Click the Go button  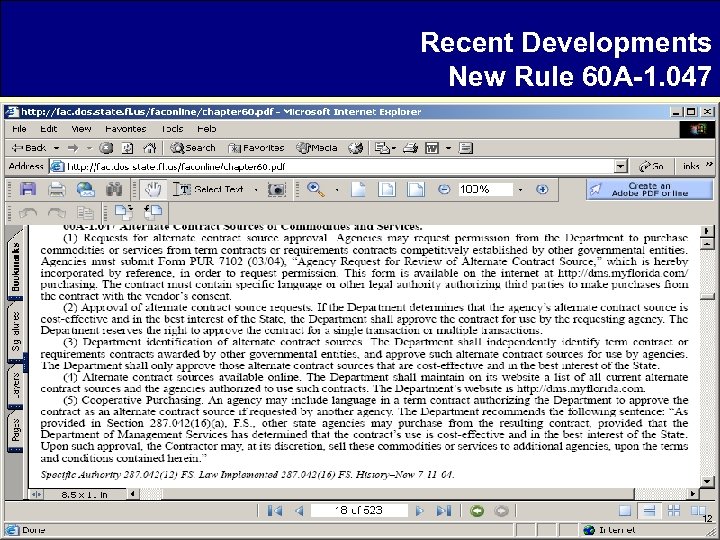(652, 166)
